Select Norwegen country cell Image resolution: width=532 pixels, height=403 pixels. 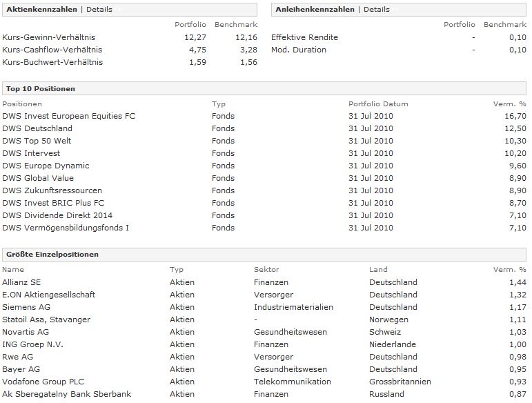tap(388, 320)
